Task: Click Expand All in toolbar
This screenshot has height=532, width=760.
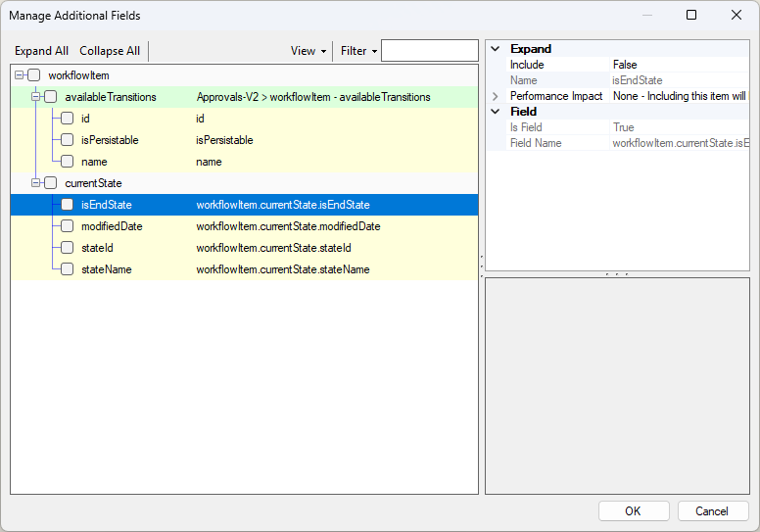Action: pyautogui.click(x=41, y=51)
